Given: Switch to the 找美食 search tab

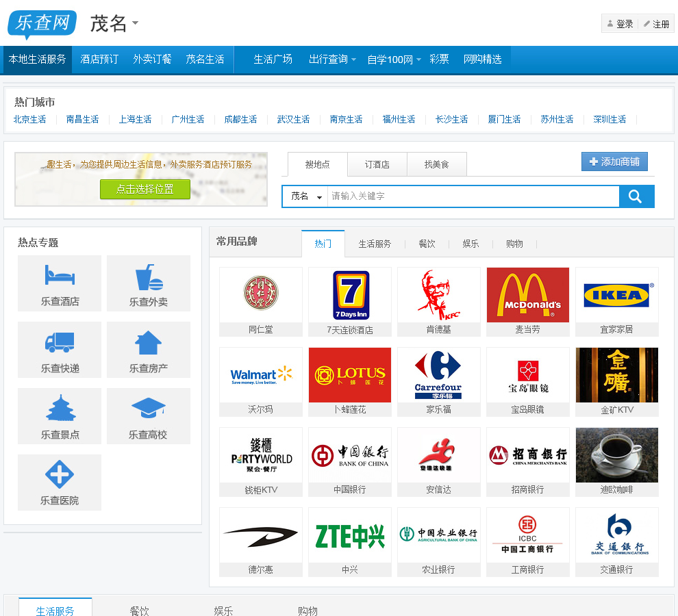Looking at the screenshot, I should 437,164.
